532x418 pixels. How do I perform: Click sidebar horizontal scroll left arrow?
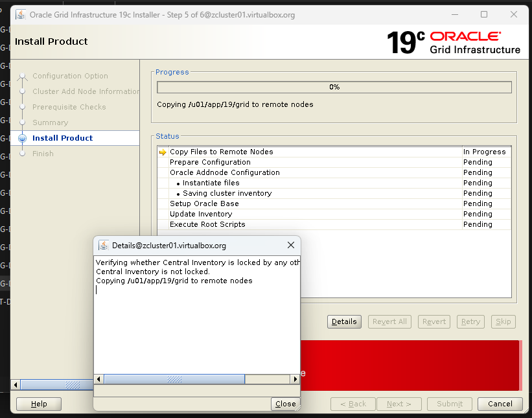(x=16, y=385)
